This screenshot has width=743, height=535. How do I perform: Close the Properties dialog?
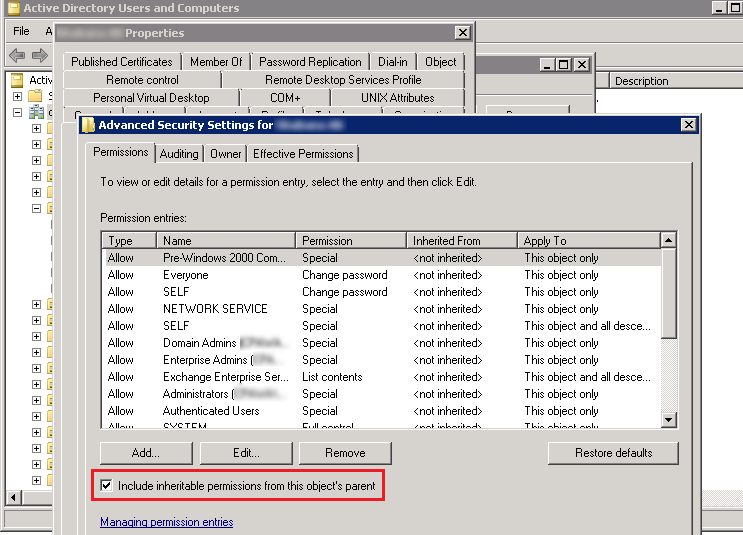(462, 33)
